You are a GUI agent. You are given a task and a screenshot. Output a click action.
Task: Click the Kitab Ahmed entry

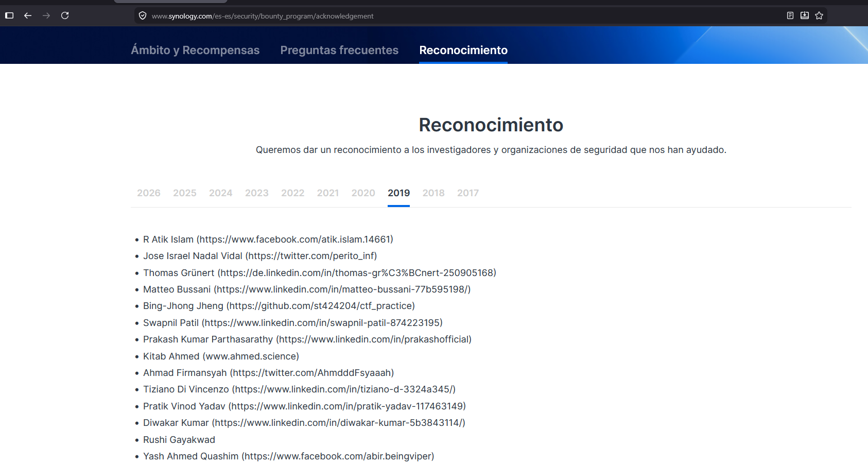pos(221,356)
